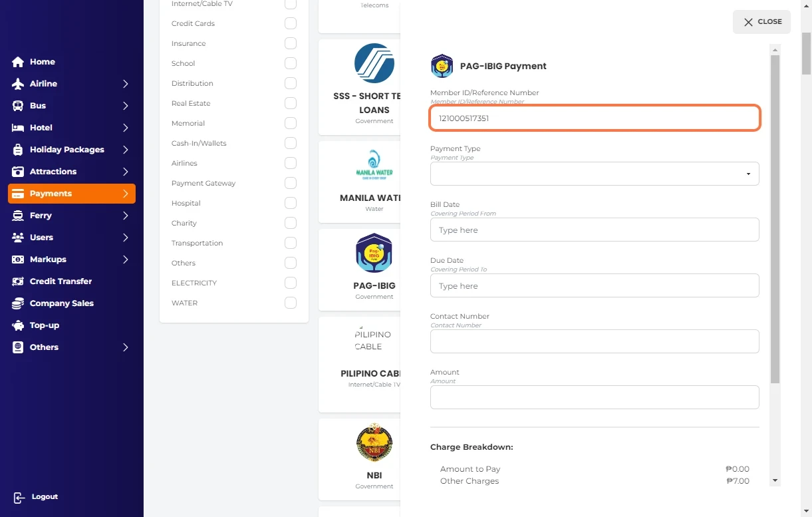This screenshot has height=517, width=812.
Task: Open the Attractions menu item
Action: click(53, 172)
